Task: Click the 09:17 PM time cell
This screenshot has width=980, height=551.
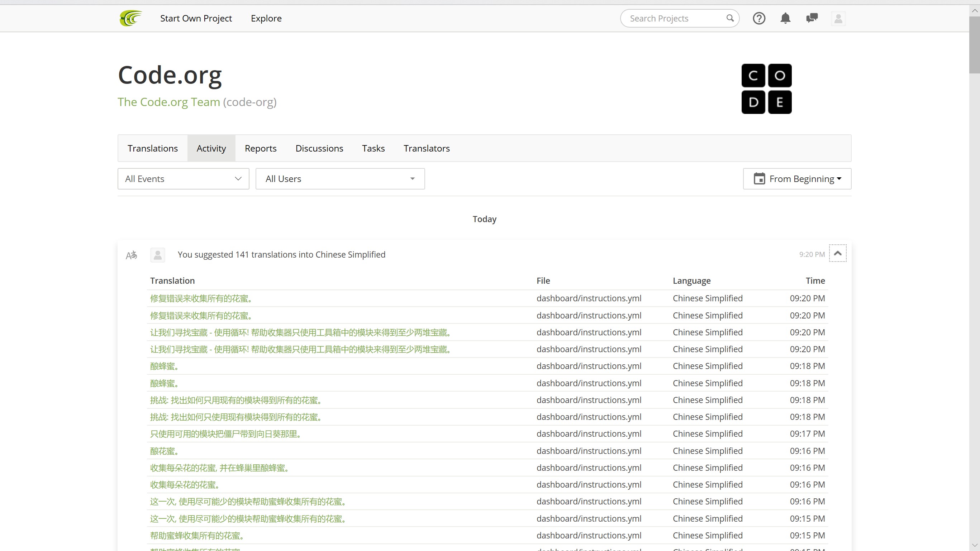Action: point(807,434)
